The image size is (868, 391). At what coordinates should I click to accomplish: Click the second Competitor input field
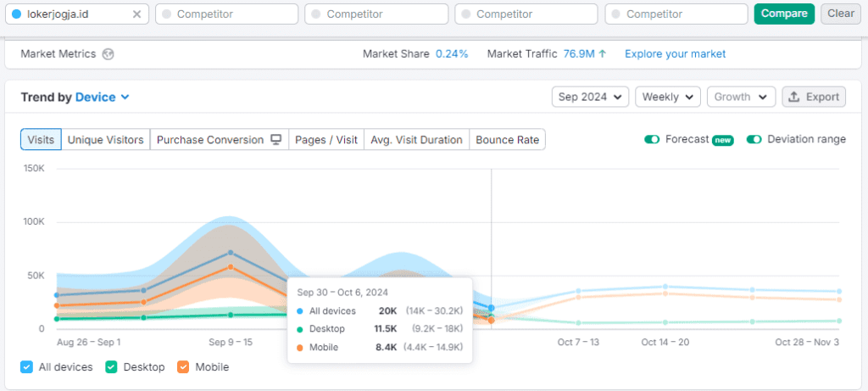coord(376,14)
